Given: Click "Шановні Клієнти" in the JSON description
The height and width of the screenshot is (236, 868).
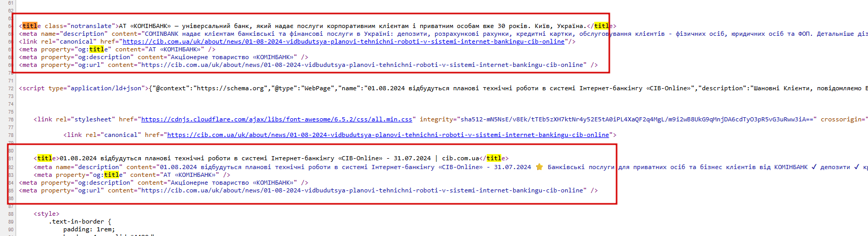Looking at the screenshot, I should (782, 88).
